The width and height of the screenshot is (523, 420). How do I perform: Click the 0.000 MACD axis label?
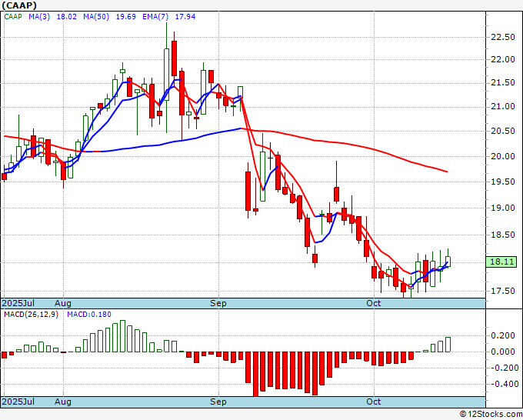(x=503, y=352)
